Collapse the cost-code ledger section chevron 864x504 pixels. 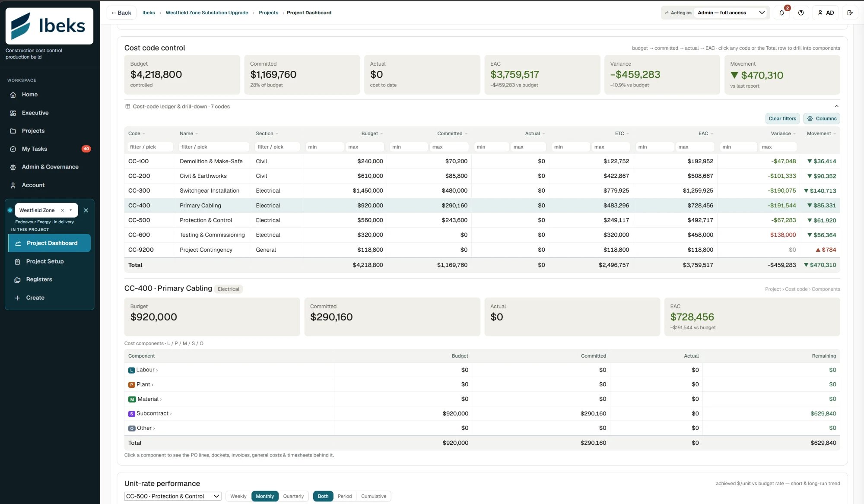point(836,106)
